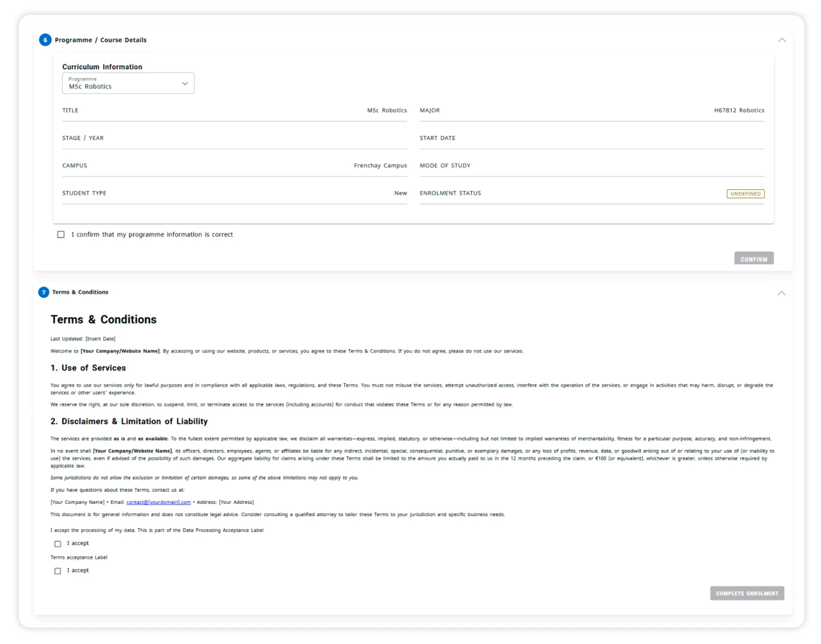Viewport: 821px width, 644px height.
Task: Click the Stage / Year field row
Action: (x=234, y=138)
